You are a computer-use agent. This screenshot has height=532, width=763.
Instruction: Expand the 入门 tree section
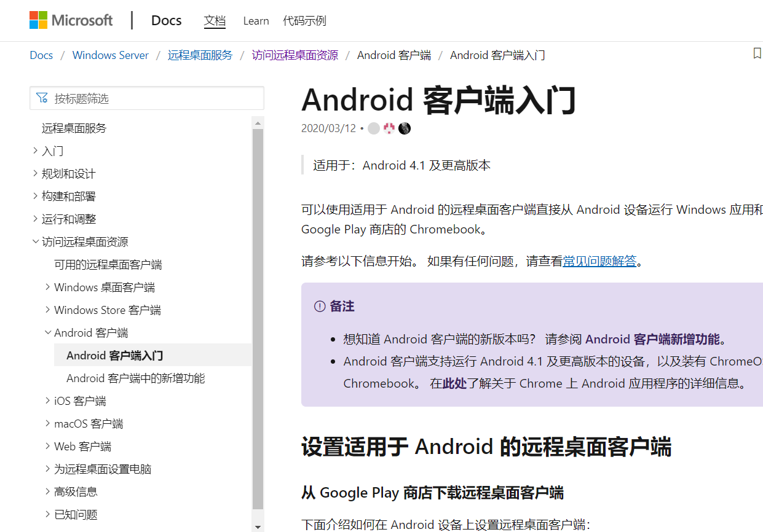[x=36, y=151]
